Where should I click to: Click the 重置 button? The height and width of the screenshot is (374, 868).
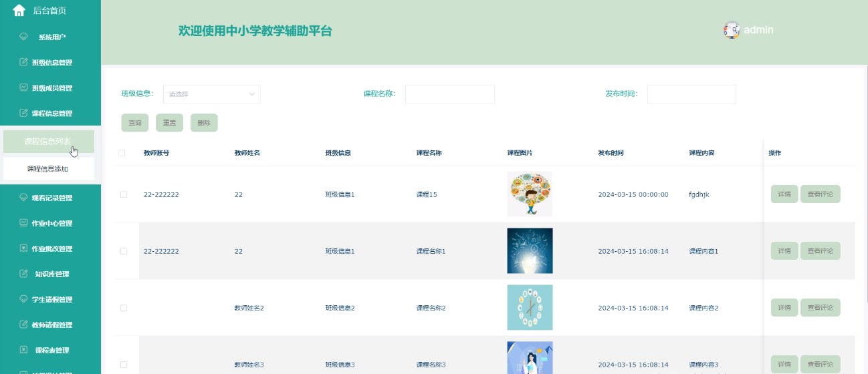coord(170,123)
